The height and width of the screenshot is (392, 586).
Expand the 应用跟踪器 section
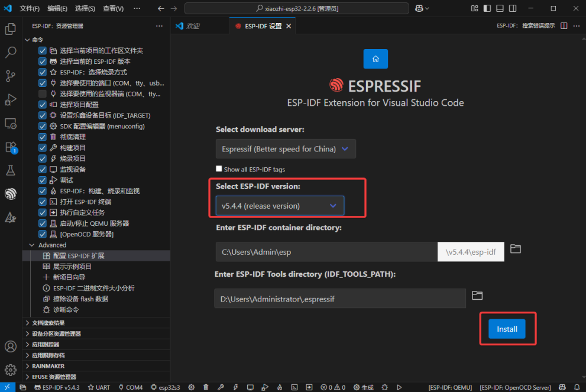(27, 345)
